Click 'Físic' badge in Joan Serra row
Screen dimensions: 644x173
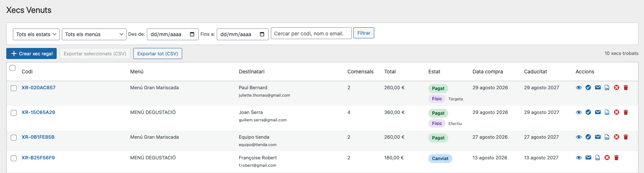(x=437, y=124)
